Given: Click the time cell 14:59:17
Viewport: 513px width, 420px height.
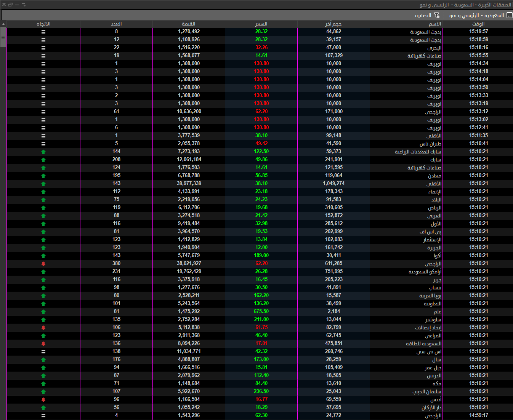Looking at the screenshot, I should tap(479, 415).
